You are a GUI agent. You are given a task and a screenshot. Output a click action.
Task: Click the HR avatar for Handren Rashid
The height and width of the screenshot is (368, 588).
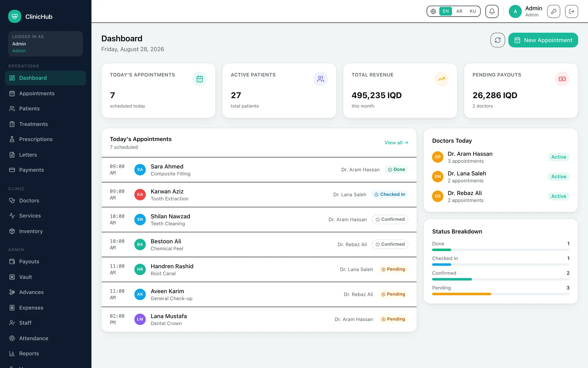140,269
